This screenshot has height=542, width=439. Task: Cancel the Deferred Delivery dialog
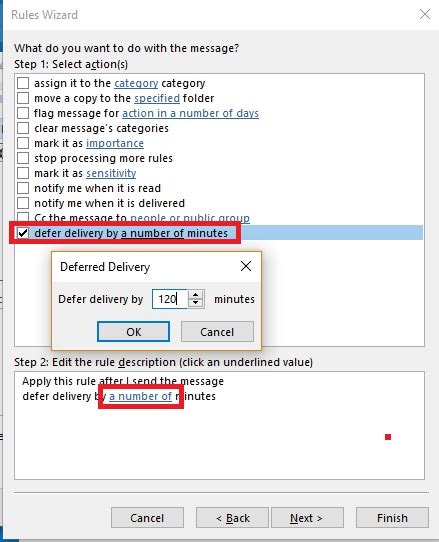[217, 332]
